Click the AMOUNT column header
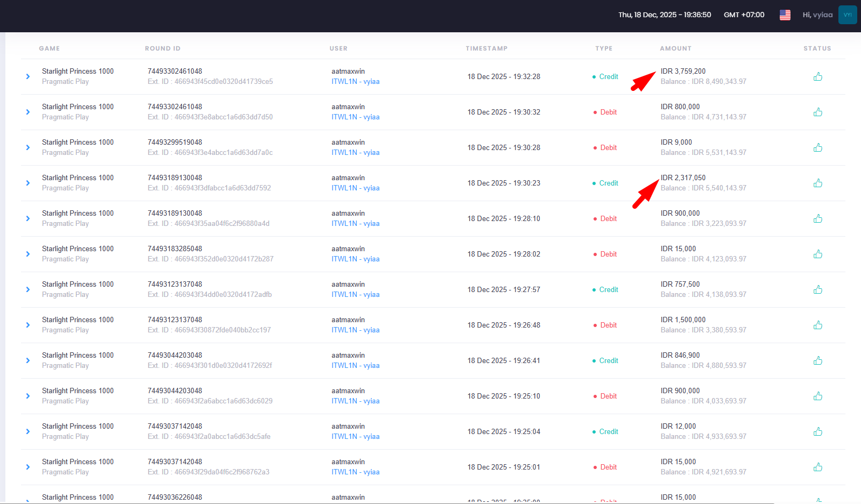Viewport: 861px width, 504px height. click(x=676, y=48)
